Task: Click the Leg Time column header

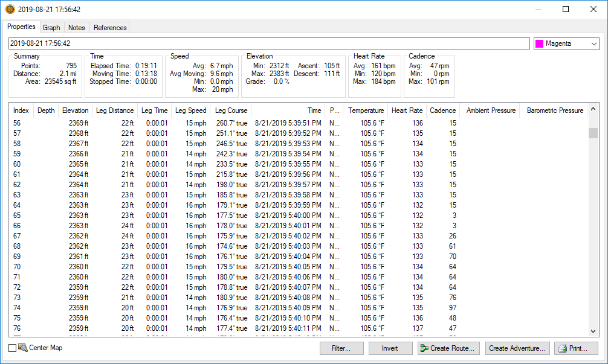Action: pyautogui.click(x=154, y=110)
